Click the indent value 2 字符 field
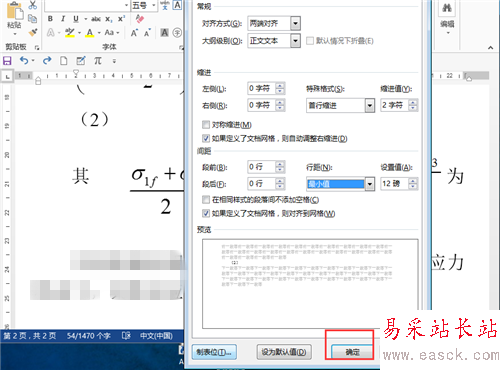 [394, 105]
